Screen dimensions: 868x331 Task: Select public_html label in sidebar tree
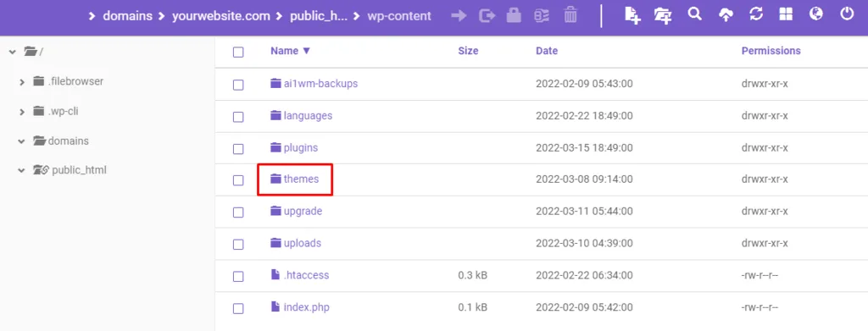click(79, 170)
